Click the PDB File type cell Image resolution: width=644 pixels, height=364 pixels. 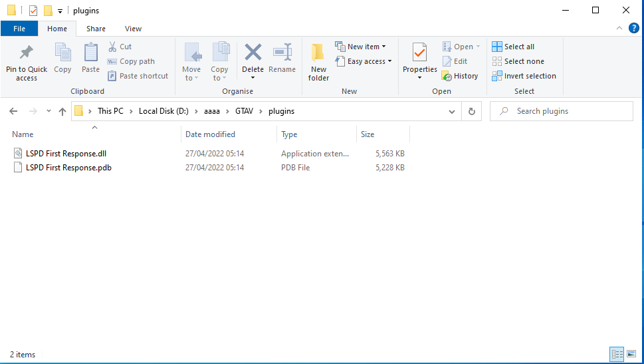[x=295, y=168]
